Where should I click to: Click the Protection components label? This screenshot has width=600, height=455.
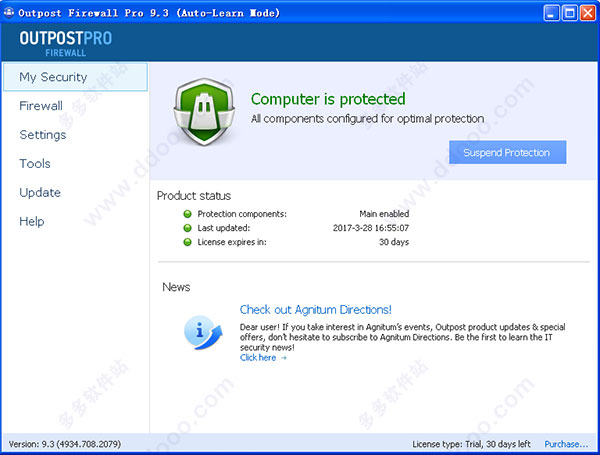(242, 214)
